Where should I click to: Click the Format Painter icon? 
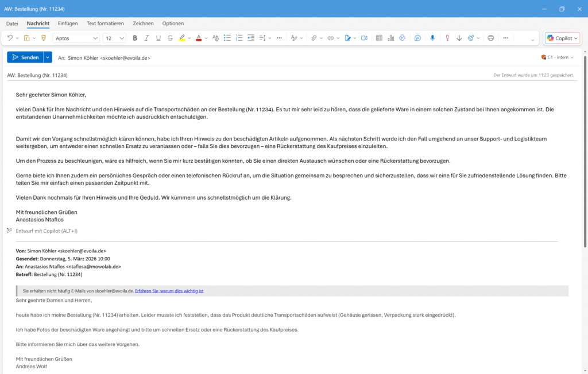click(43, 38)
